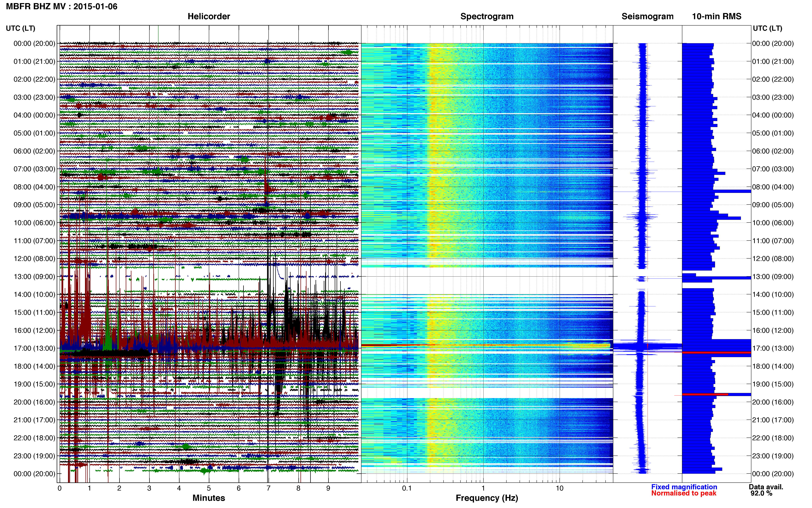Click the right-axis '19:00 (15:00)' time label
The width and height of the screenshot is (812, 508).
click(x=773, y=384)
